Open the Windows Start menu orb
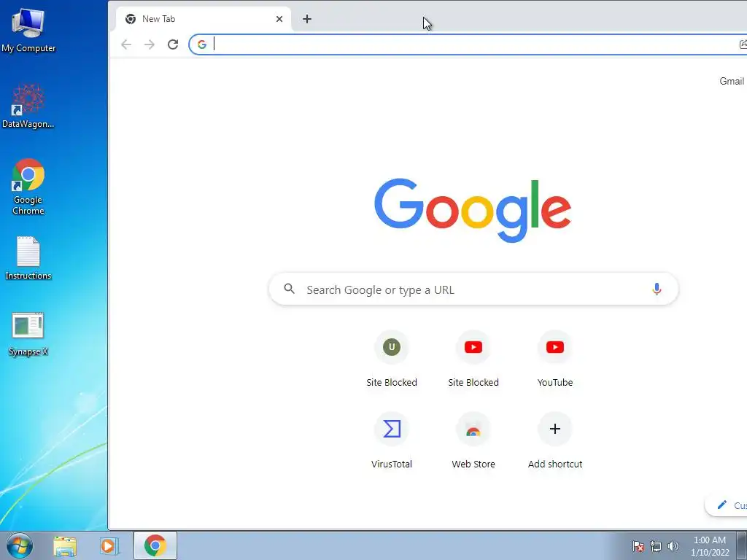This screenshot has height=560, width=747. click(x=20, y=545)
